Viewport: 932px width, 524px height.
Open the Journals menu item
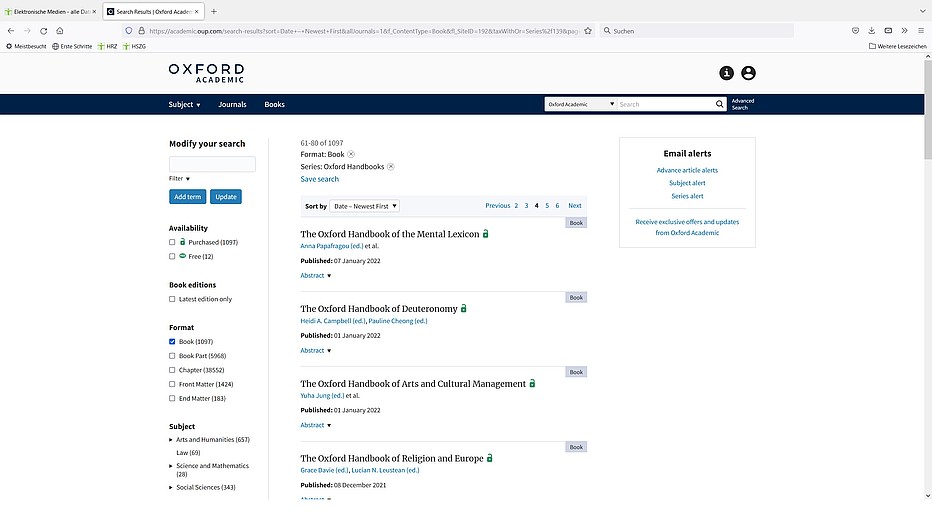(232, 105)
